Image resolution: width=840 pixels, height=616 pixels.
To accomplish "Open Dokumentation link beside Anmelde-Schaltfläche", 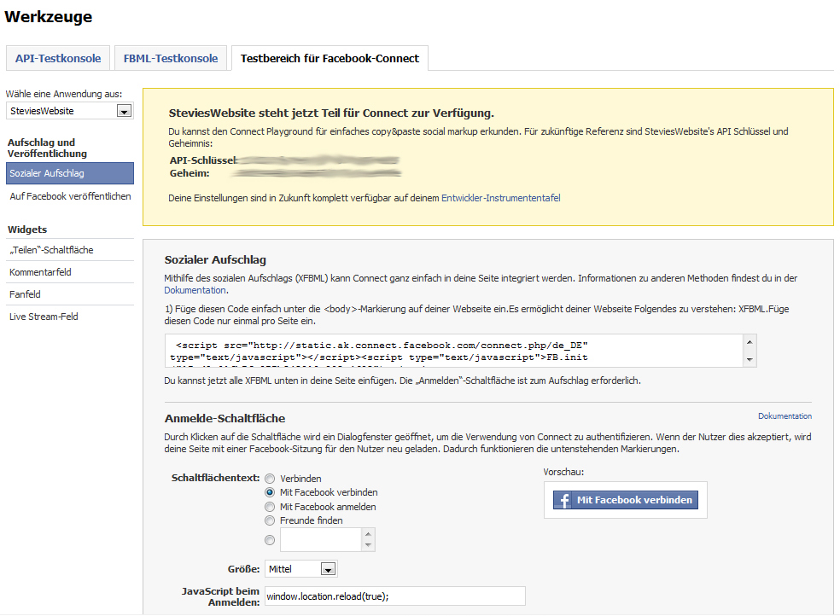I will (785, 416).
